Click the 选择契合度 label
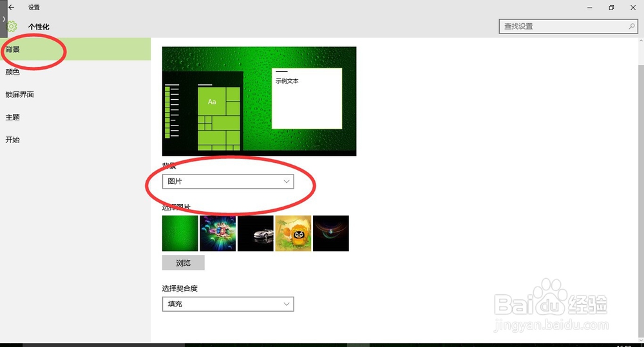Screen dimensions: 644x347 (180, 288)
